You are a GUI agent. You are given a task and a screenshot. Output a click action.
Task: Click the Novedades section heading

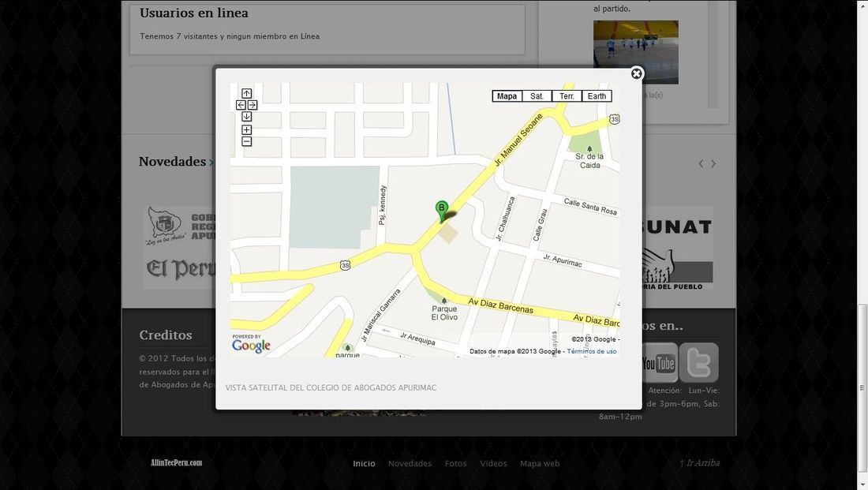[x=172, y=161]
